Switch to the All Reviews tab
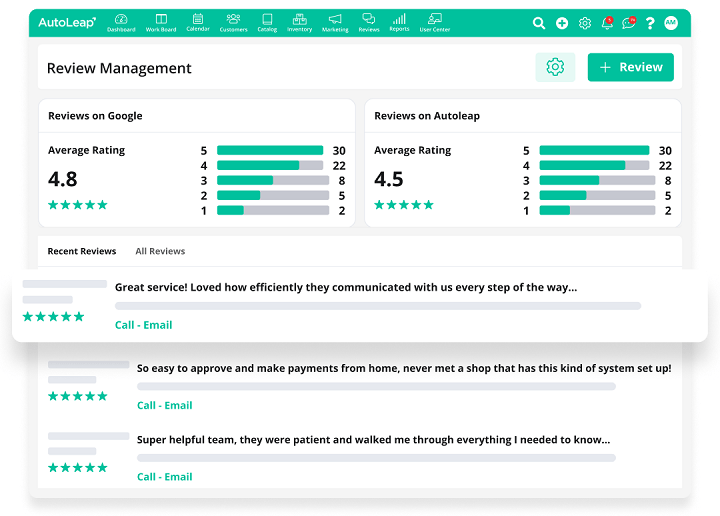This screenshot has width=720, height=516. (160, 251)
